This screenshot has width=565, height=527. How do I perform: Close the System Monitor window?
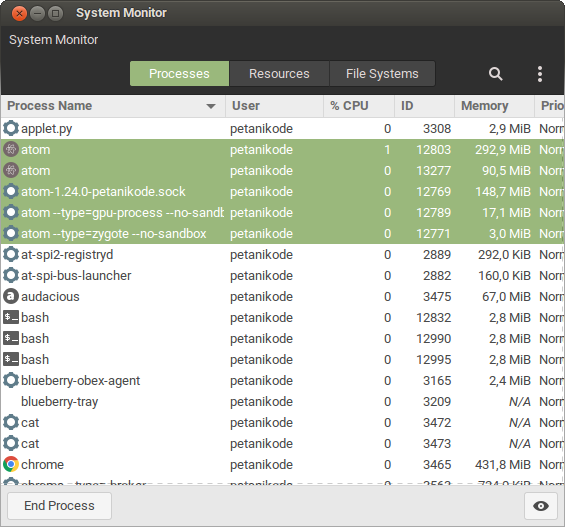pyautogui.click(x=19, y=14)
